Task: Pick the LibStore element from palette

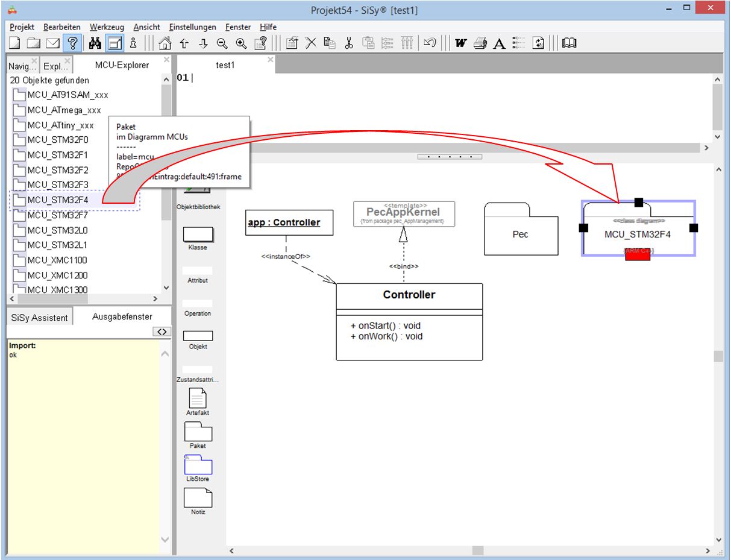Action: (x=198, y=465)
